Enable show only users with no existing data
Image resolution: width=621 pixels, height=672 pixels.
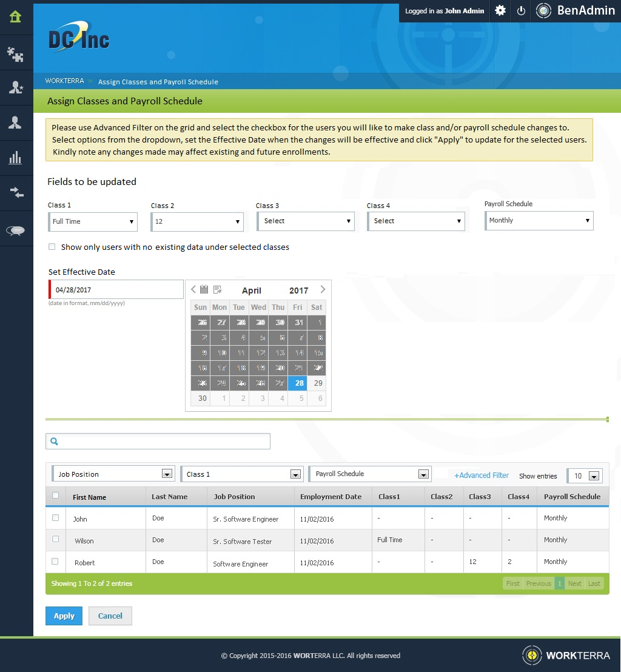(52, 247)
